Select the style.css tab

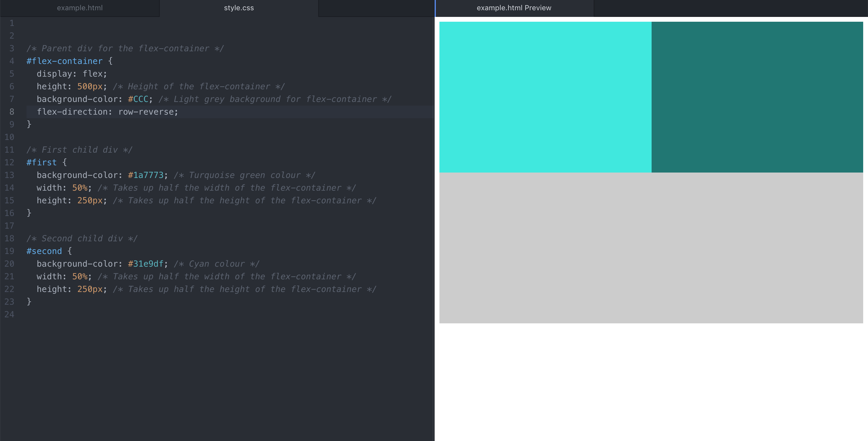click(239, 8)
